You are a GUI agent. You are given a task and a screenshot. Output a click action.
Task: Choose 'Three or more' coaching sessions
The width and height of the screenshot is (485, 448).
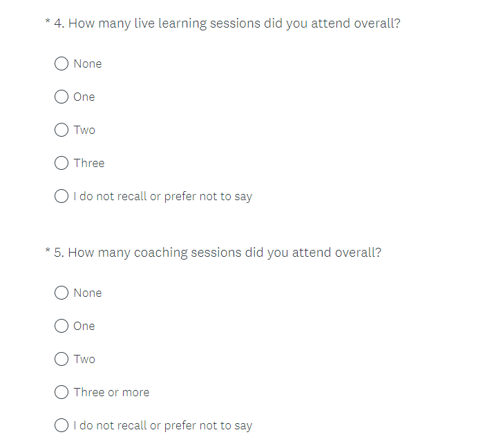pos(61,392)
